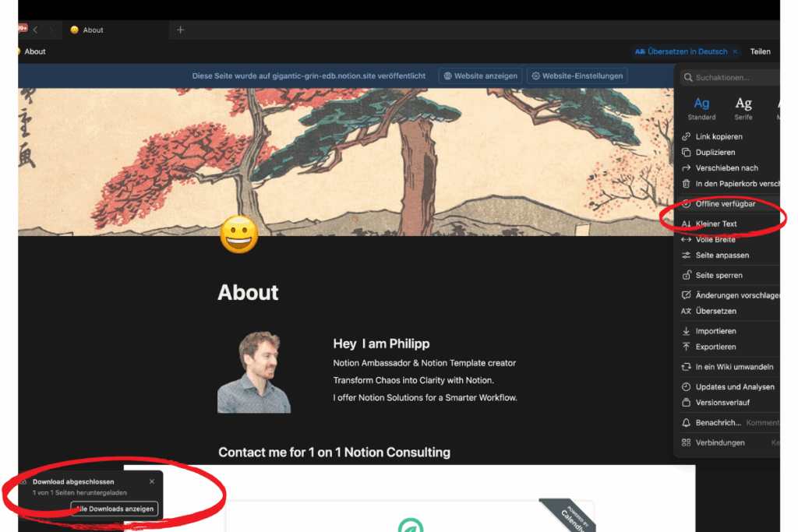
Task: Click the smiley page icon emoji
Action: click(238, 234)
